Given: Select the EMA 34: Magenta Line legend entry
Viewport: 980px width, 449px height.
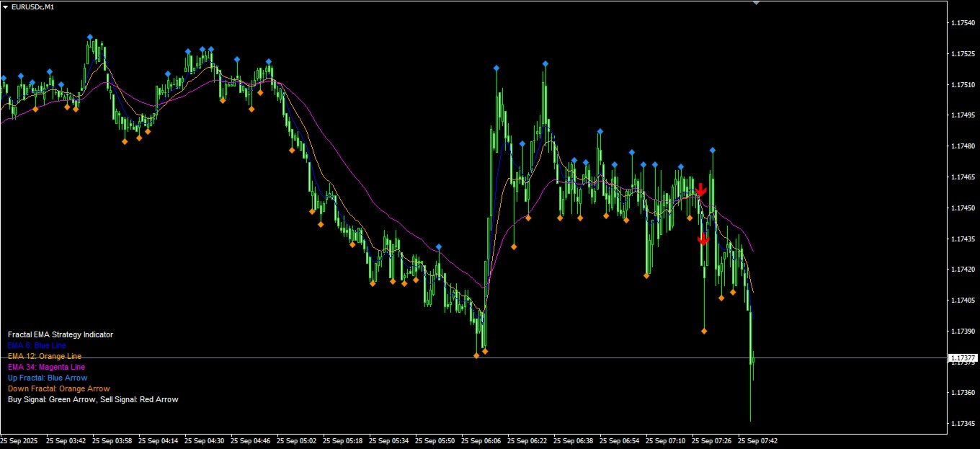Looking at the screenshot, I should pos(46,367).
